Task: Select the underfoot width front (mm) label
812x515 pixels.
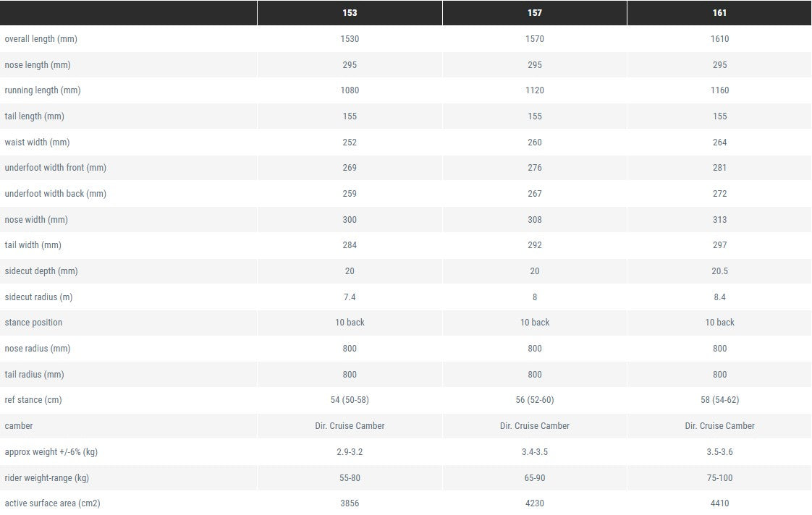Action: [x=55, y=168]
